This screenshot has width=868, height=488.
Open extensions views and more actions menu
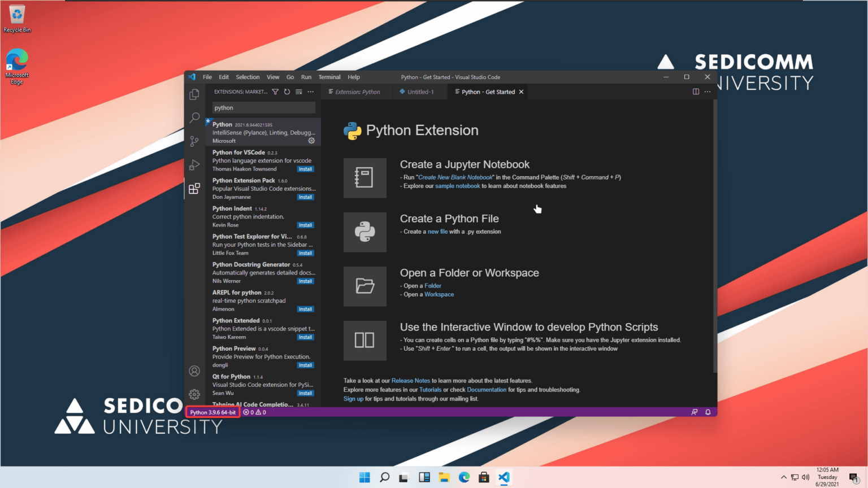311,91
